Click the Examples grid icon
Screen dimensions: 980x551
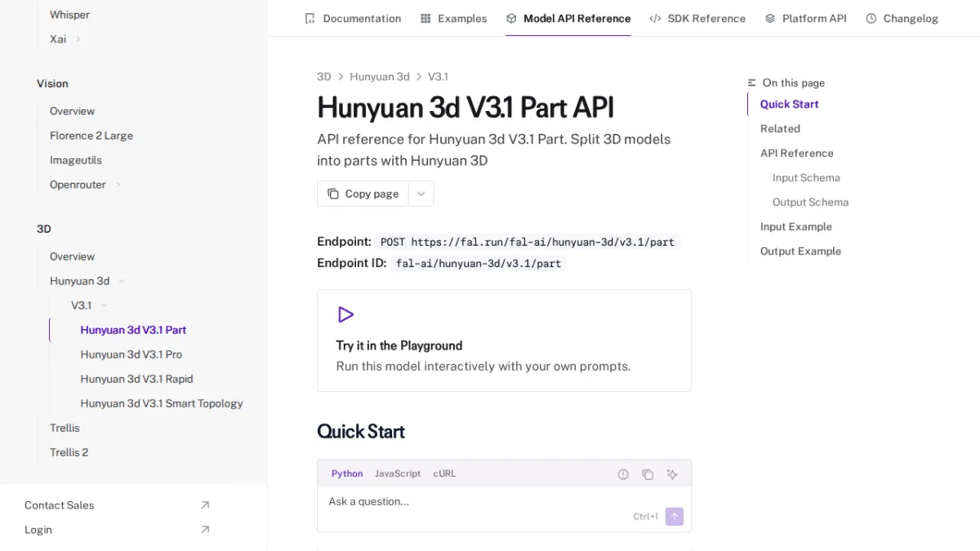point(425,18)
